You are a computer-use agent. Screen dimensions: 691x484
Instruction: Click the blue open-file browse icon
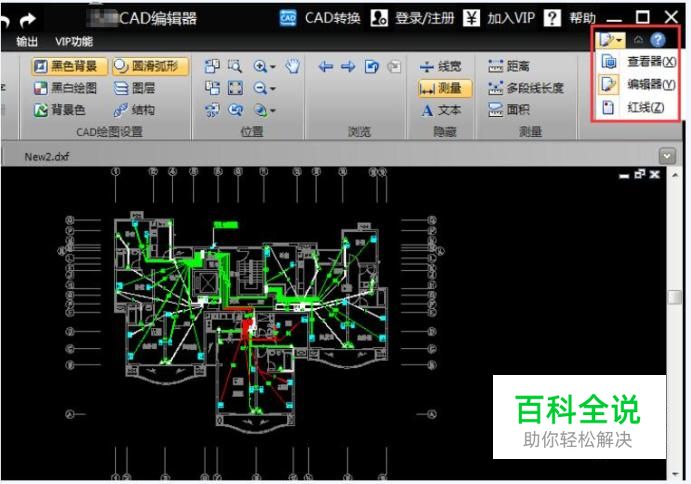tap(372, 67)
